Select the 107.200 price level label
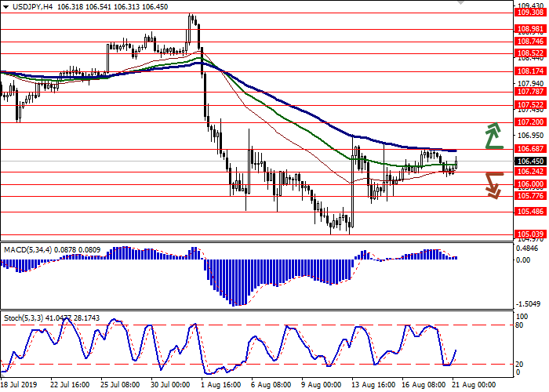Viewport: 549px width, 392px height. 530,122
